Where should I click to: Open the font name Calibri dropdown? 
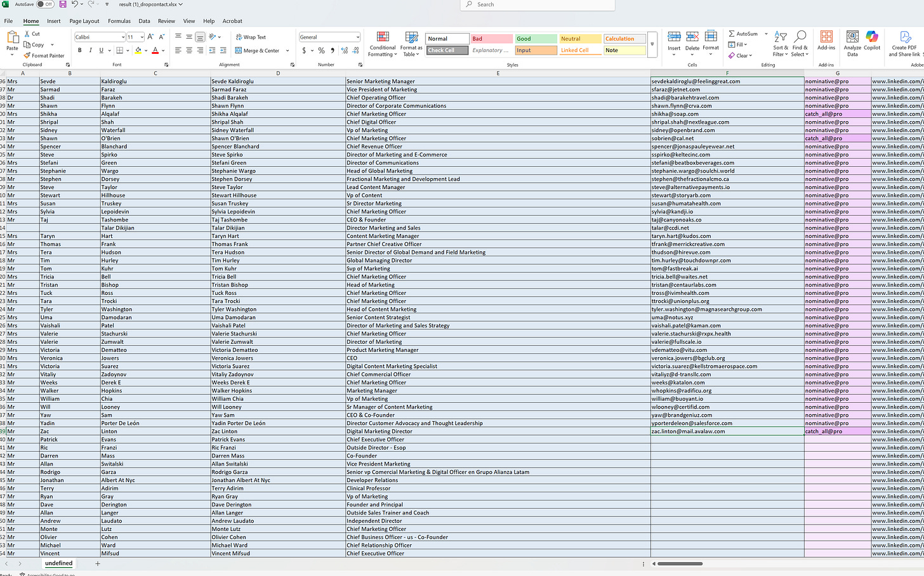tap(122, 37)
